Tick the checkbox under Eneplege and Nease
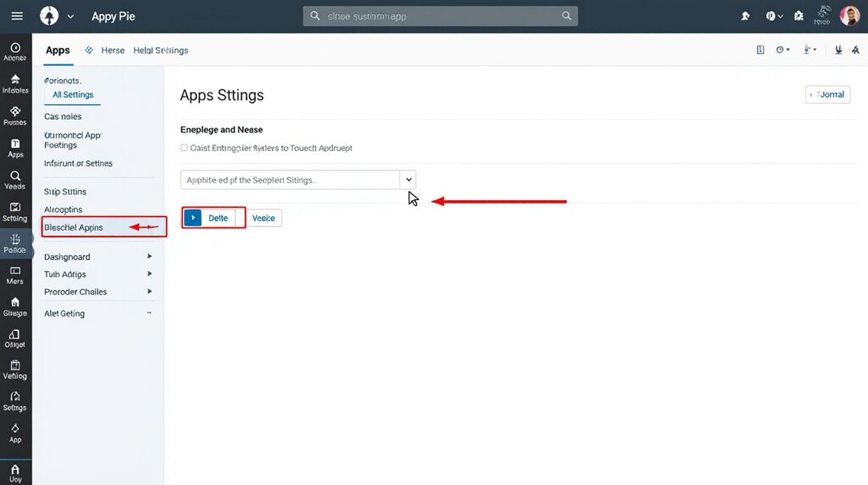 (184, 148)
